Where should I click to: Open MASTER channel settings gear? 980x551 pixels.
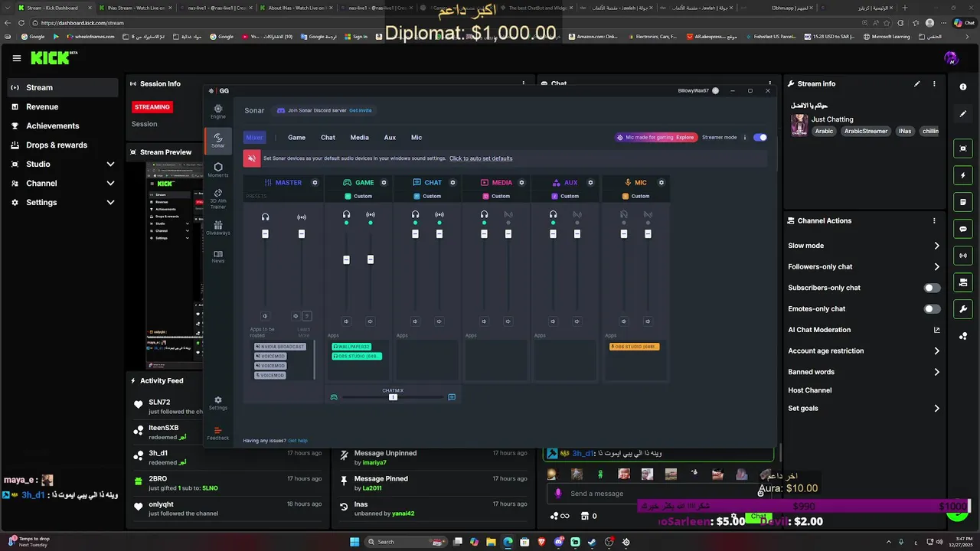coord(315,183)
